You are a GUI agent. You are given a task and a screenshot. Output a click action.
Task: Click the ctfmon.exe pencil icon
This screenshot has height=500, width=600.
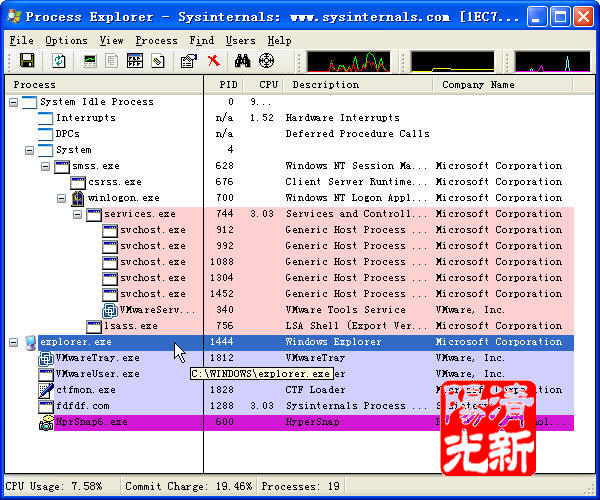click(x=46, y=390)
